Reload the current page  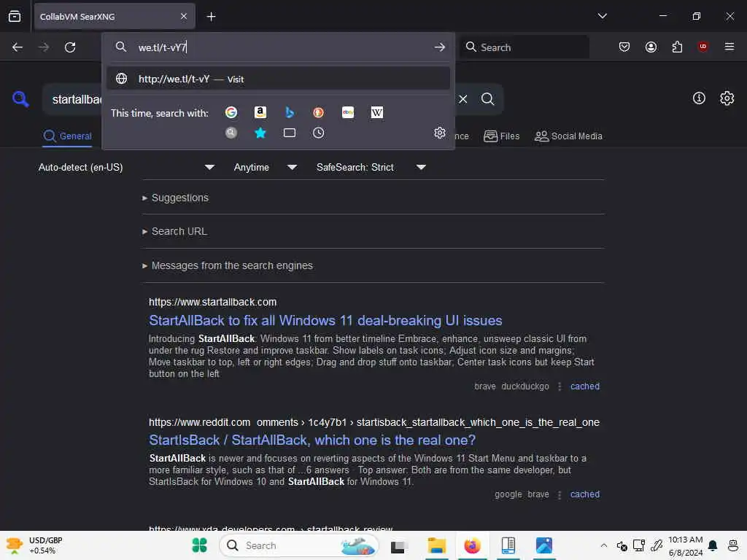point(70,47)
